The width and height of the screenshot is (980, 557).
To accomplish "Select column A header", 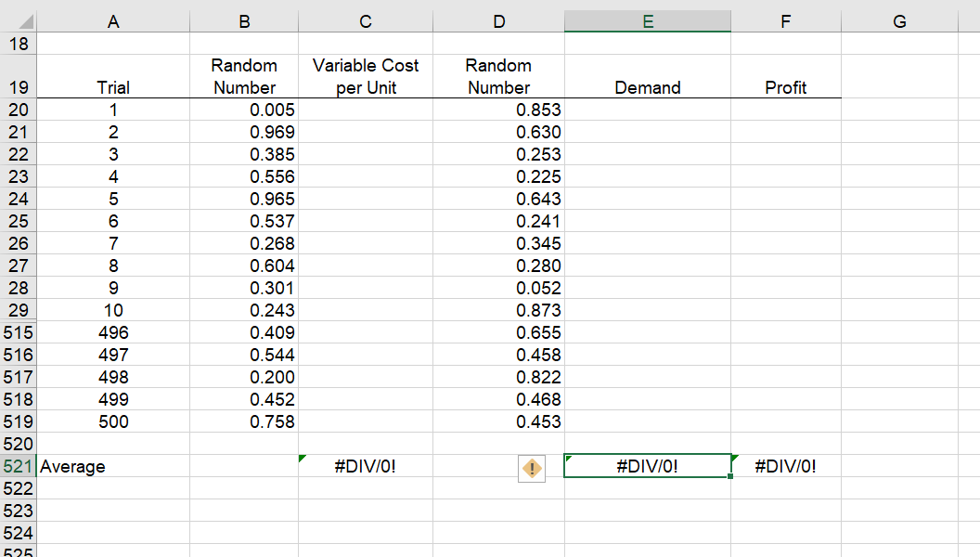I will [x=113, y=22].
